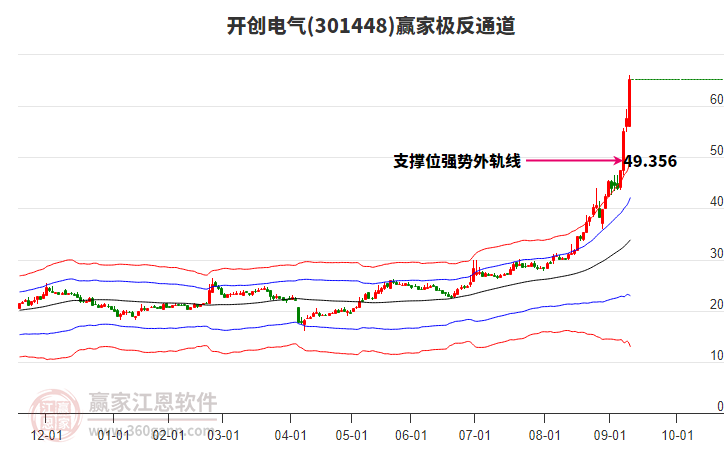Viewport: 726px width, 450px height.
Task: Click the 01-01 date label
Action: [113, 435]
